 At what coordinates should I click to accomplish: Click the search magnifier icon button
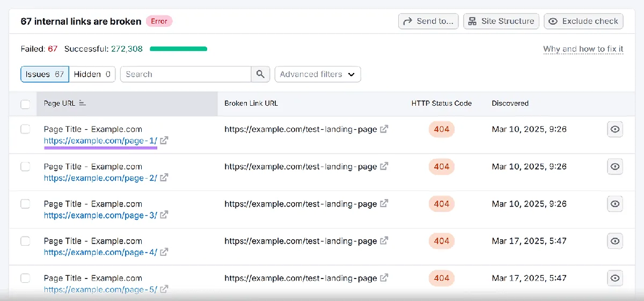pyautogui.click(x=260, y=74)
